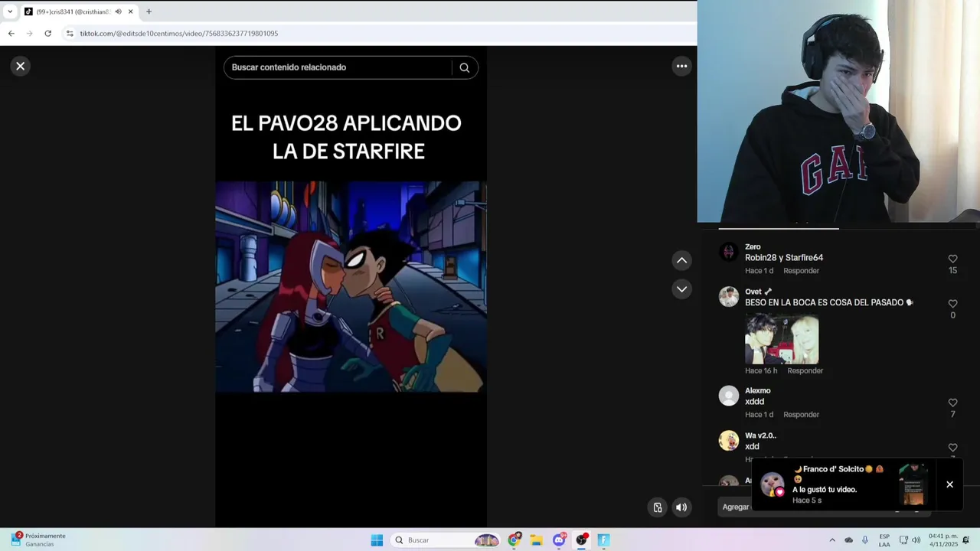The height and width of the screenshot is (551, 980).
Task: Go back in browser with left arrow
Action: click(11, 34)
